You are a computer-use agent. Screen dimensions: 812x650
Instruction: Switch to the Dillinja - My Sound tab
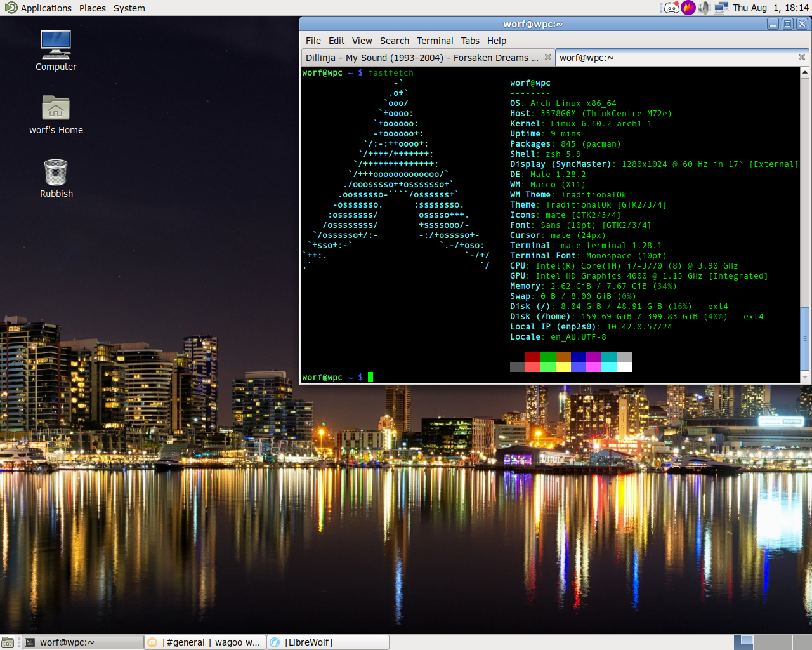(422, 58)
